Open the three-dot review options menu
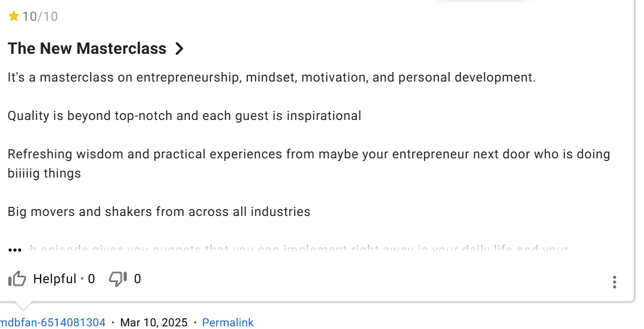The height and width of the screenshot is (329, 644). coord(615,282)
